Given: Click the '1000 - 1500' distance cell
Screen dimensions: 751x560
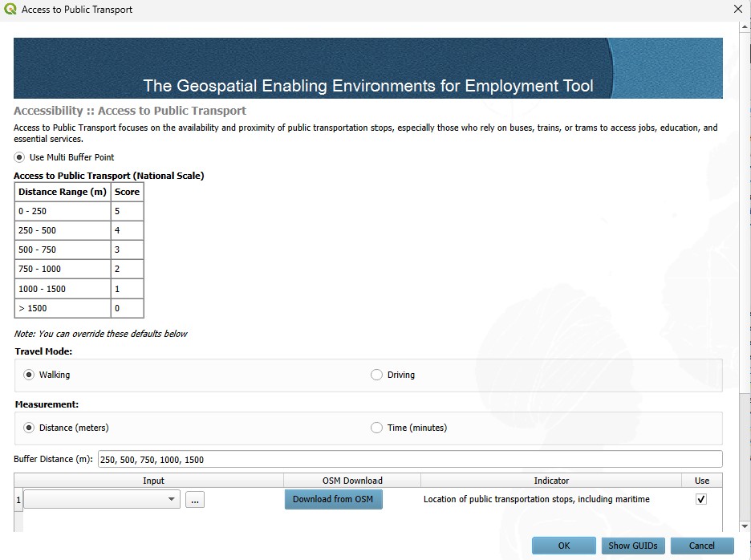Looking at the screenshot, I should click(x=63, y=289).
